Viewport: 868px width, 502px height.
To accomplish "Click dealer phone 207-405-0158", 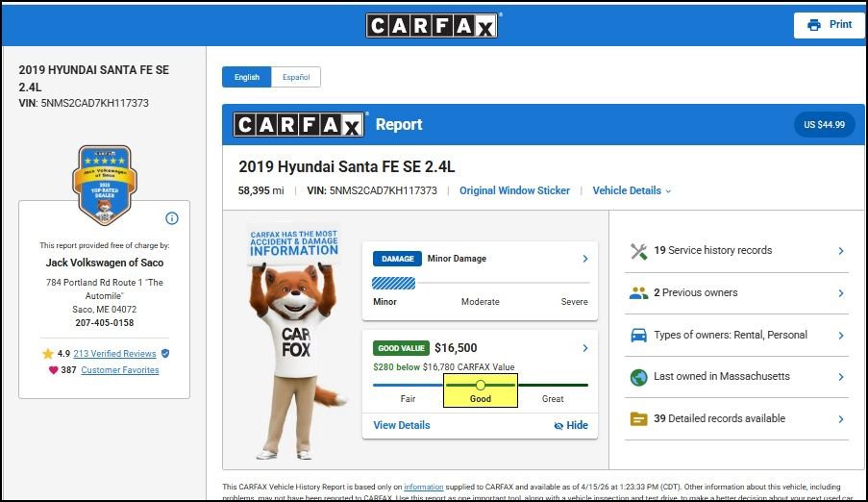I will click(x=105, y=323).
